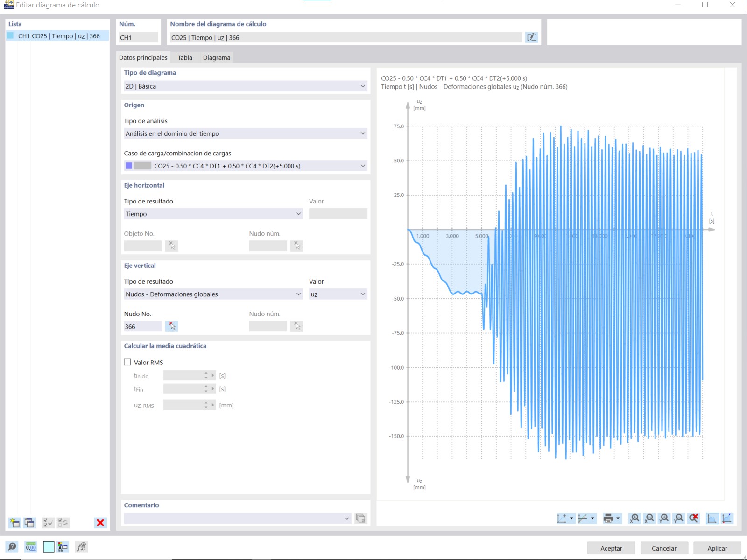The height and width of the screenshot is (560, 747).
Task: Switch to the Tabla tab
Action: click(x=185, y=57)
